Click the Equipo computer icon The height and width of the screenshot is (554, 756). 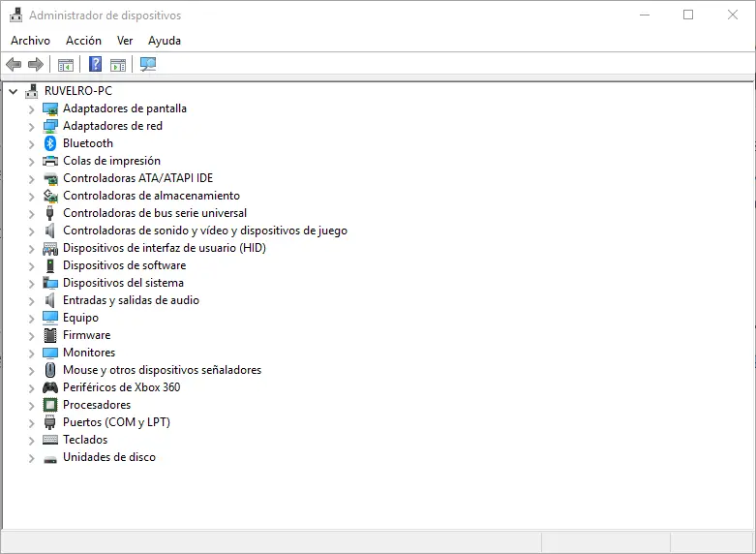point(50,318)
